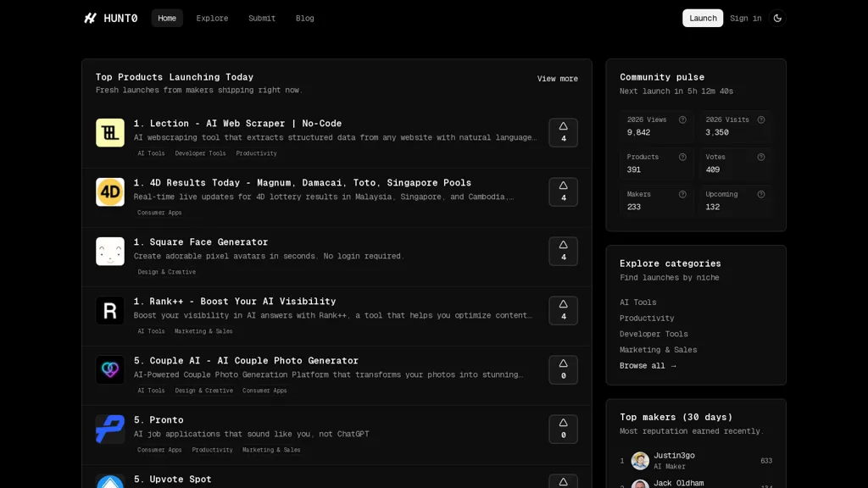
Task: Open Jack Oldham maker name
Action: [x=679, y=483]
